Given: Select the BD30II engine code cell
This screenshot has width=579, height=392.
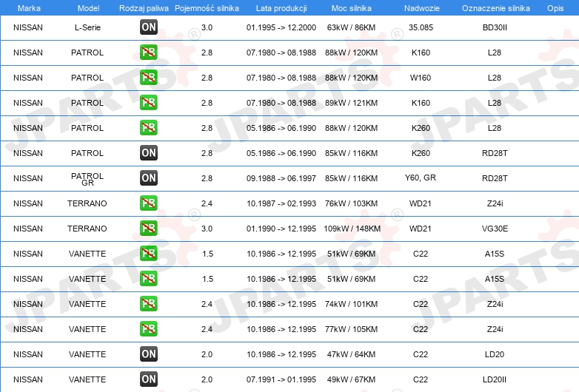Looking at the screenshot, I should [495, 27].
